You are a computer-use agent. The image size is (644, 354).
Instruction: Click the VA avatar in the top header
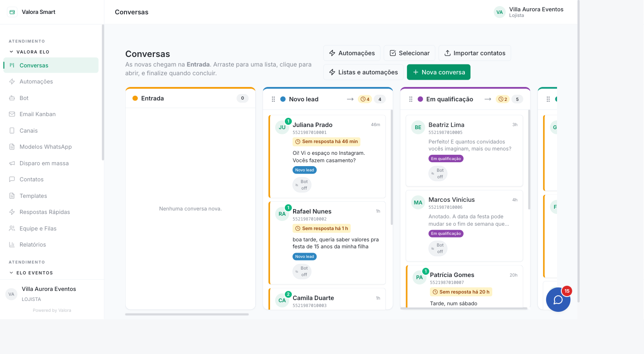500,12
